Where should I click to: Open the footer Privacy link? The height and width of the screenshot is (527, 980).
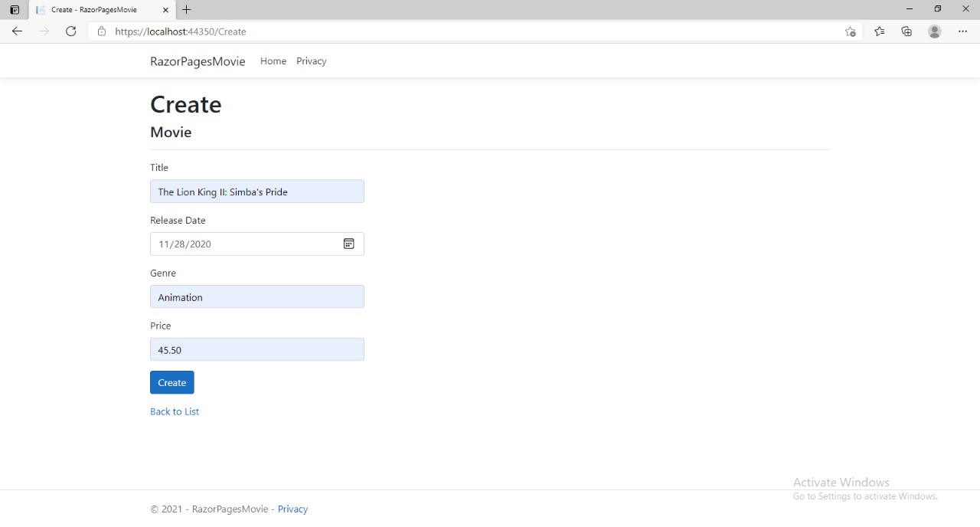[292, 509]
